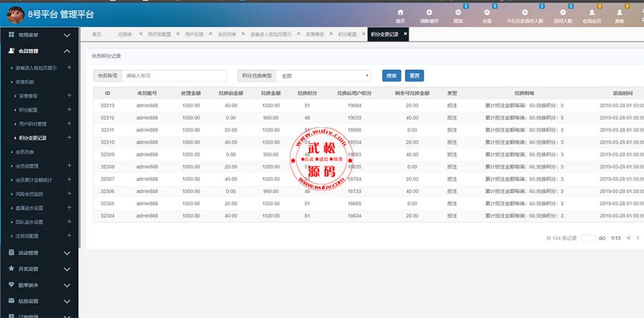This screenshot has height=318, width=644.
Task: Click 960.00 in row 32312
Action: pos(270,118)
